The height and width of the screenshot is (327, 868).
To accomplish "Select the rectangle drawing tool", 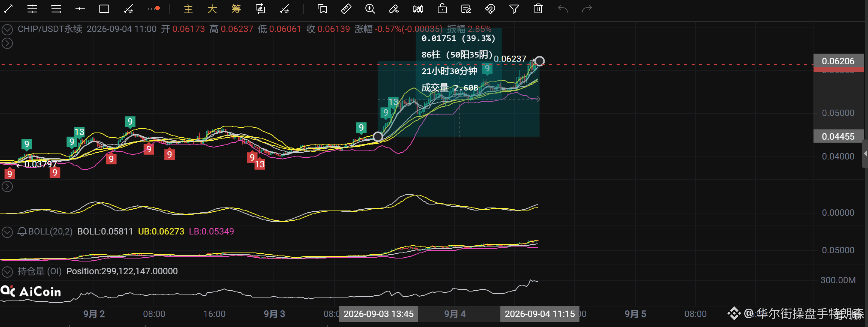I will (104, 9).
